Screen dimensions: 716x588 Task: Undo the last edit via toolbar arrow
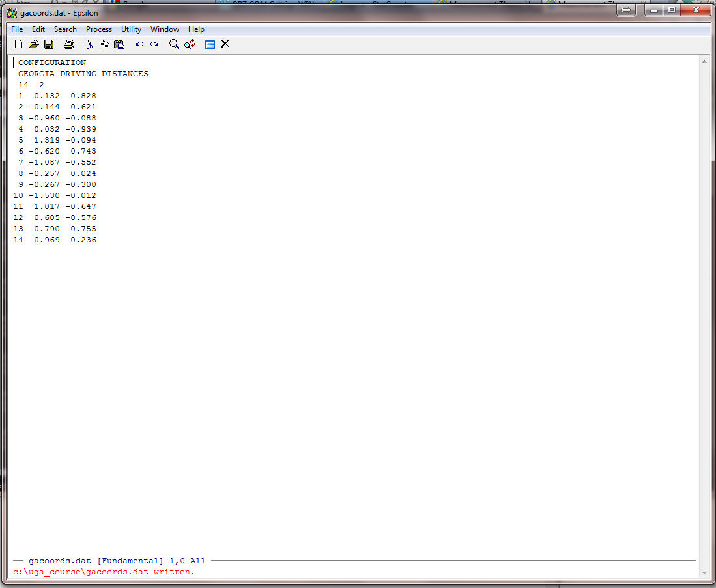pos(139,44)
